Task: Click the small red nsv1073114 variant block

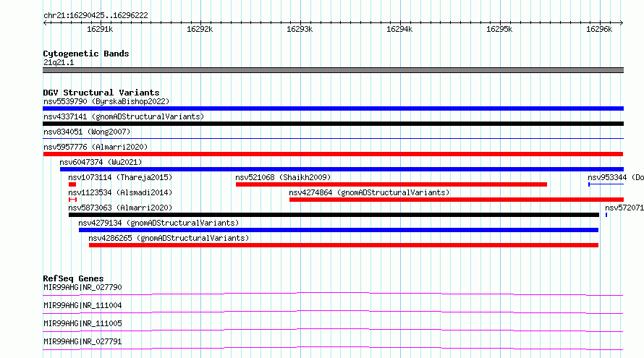Action: [x=72, y=184]
